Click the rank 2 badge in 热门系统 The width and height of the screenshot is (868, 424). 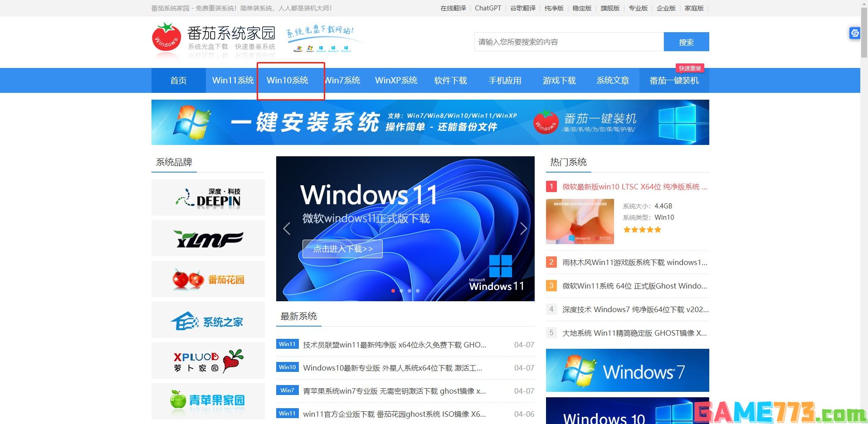click(x=551, y=262)
